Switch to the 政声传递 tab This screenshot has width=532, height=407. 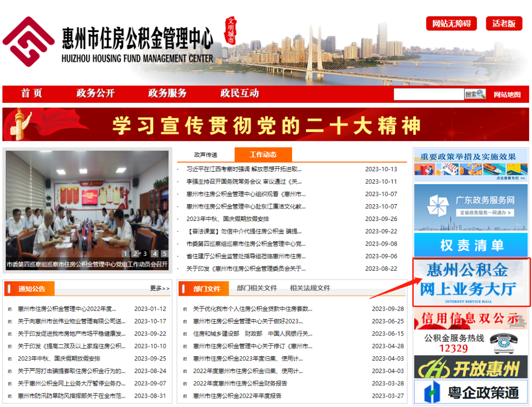point(205,155)
